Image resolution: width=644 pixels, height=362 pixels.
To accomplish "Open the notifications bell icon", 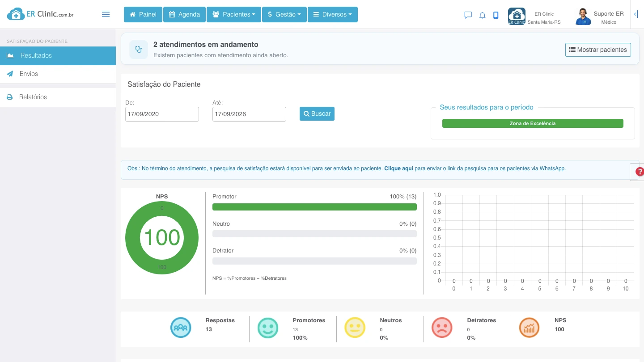I will click(482, 15).
